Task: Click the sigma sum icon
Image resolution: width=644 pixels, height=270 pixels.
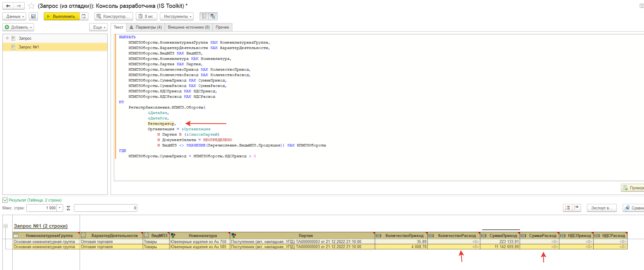Action: coord(68,208)
